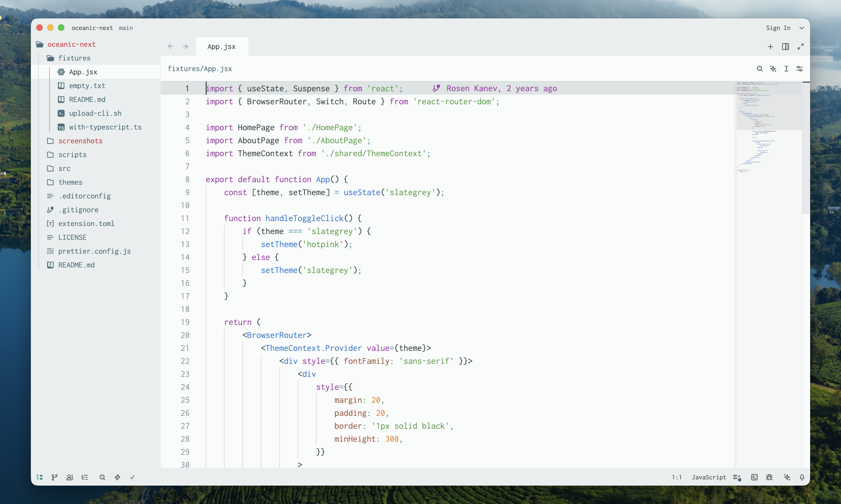Open the git panel branch icon
This screenshot has width=841, height=504.
click(x=54, y=477)
